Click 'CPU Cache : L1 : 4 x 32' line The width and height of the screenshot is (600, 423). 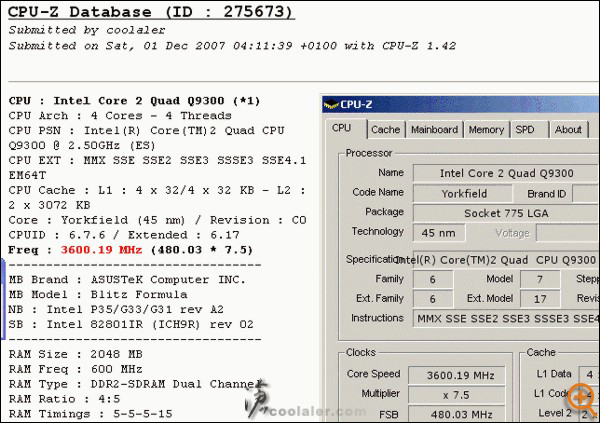pos(157,190)
